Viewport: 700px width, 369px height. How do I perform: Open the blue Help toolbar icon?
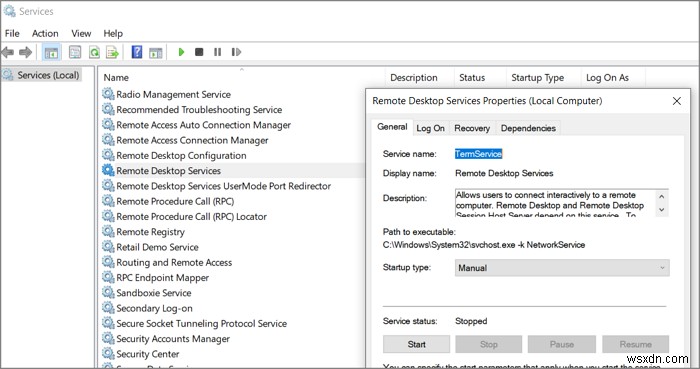[x=137, y=52]
